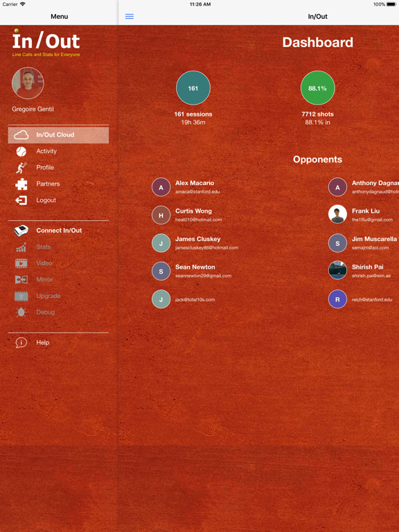Click the 7712 shots label

317,114
